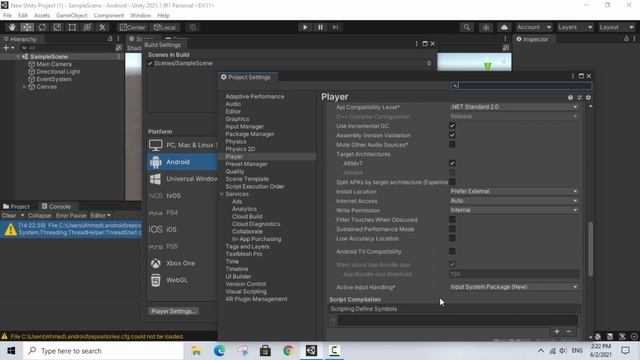Open Chrome from the Windows taskbar
The width and height of the screenshot is (640, 360).
pyautogui.click(x=288, y=351)
